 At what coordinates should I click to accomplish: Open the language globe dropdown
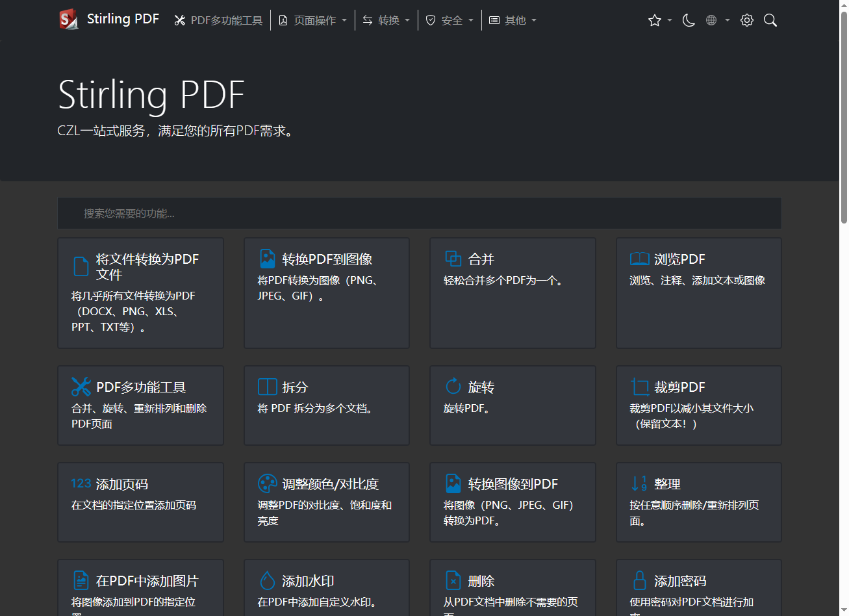[x=718, y=20]
